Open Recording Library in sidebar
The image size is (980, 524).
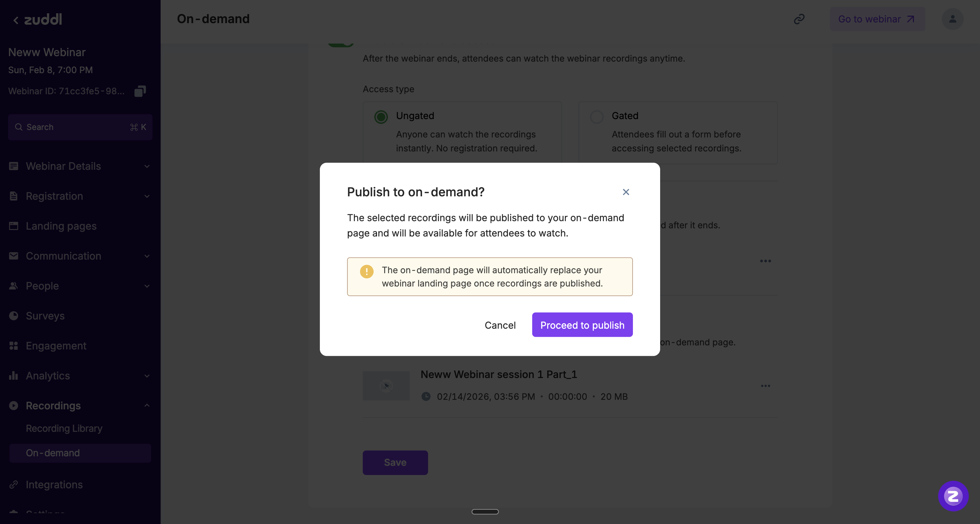point(64,428)
